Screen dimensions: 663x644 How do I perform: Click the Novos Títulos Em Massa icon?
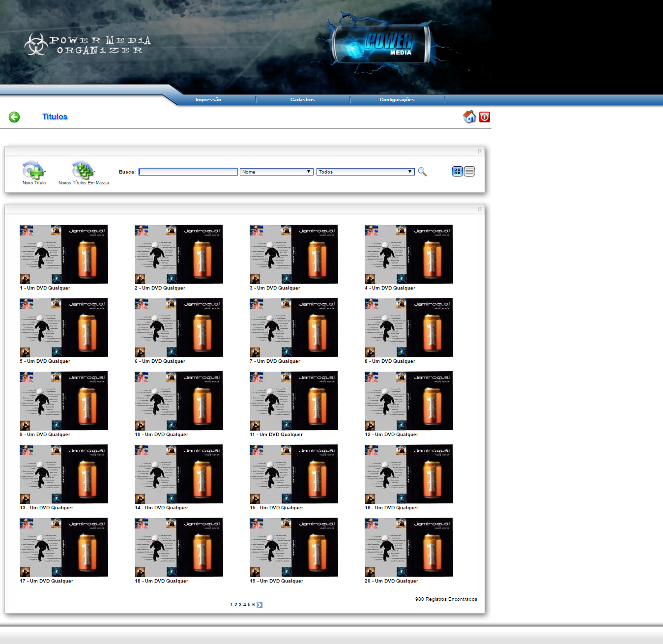[x=83, y=170]
